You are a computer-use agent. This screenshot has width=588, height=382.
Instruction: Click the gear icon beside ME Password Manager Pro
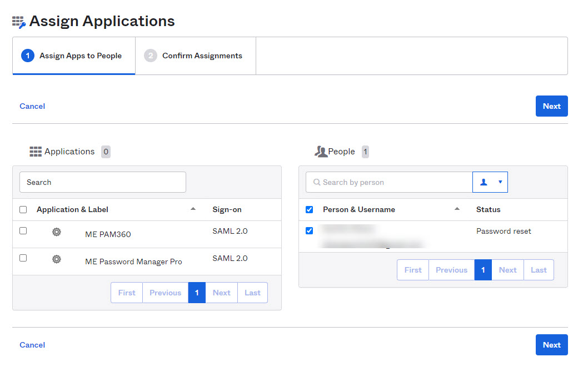click(56, 259)
